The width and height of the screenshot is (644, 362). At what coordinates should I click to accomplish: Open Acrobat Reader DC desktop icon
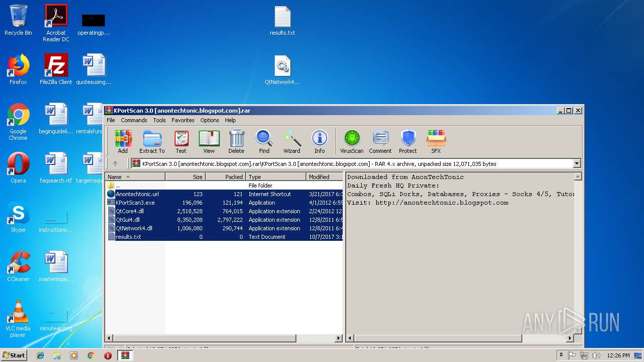(x=56, y=23)
